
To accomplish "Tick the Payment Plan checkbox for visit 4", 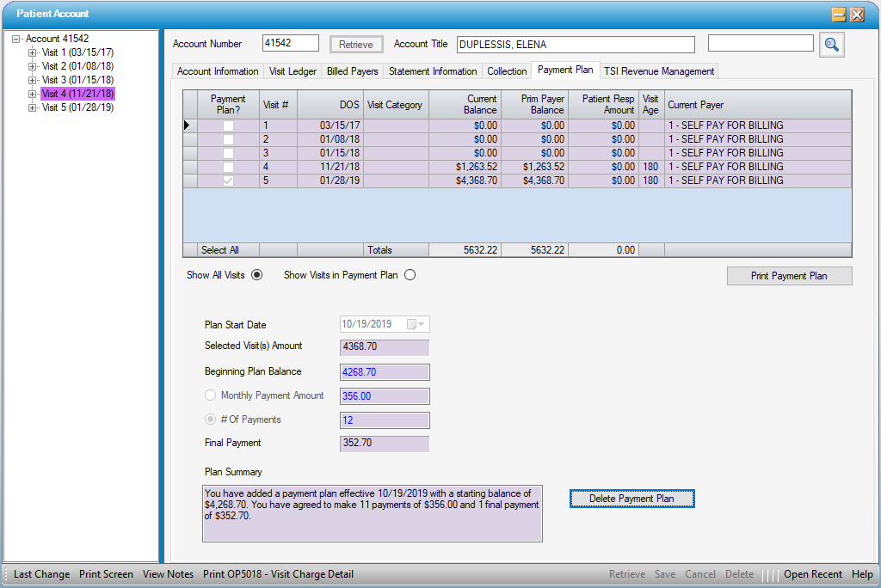I will coord(228,167).
